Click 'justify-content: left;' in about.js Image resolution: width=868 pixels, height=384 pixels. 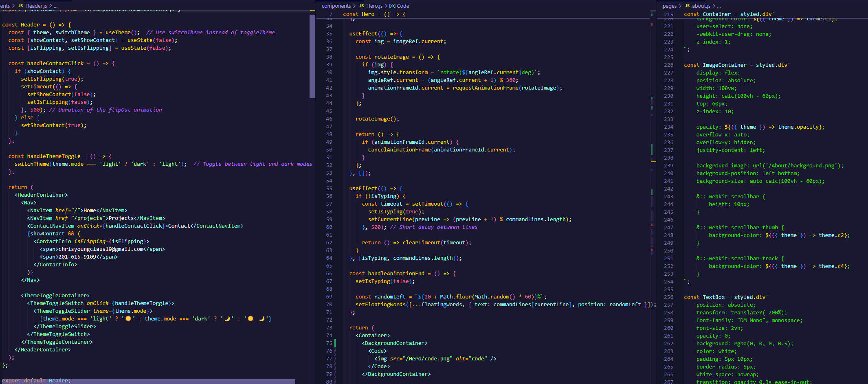pyautogui.click(x=731, y=150)
